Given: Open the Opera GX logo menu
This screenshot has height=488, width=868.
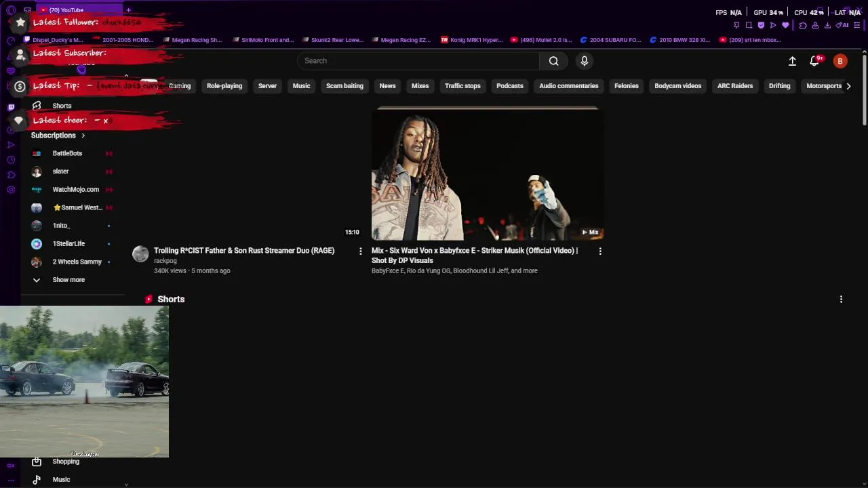Looking at the screenshot, I should pos(11,10).
